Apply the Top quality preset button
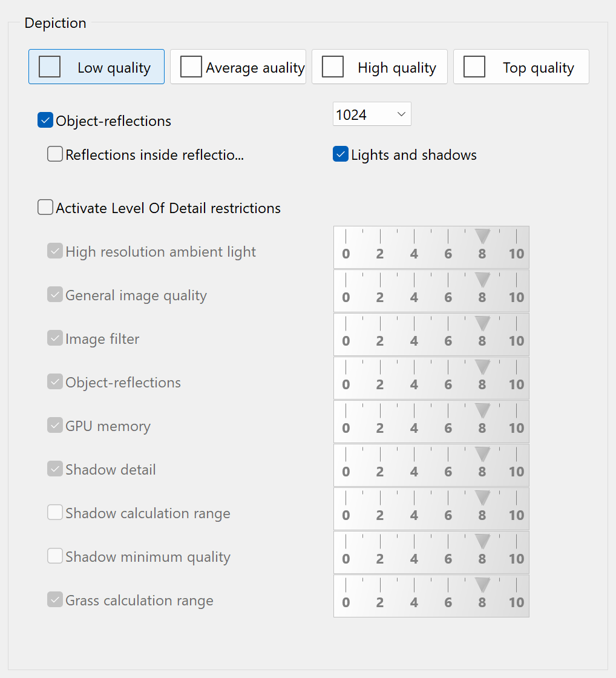 521,67
